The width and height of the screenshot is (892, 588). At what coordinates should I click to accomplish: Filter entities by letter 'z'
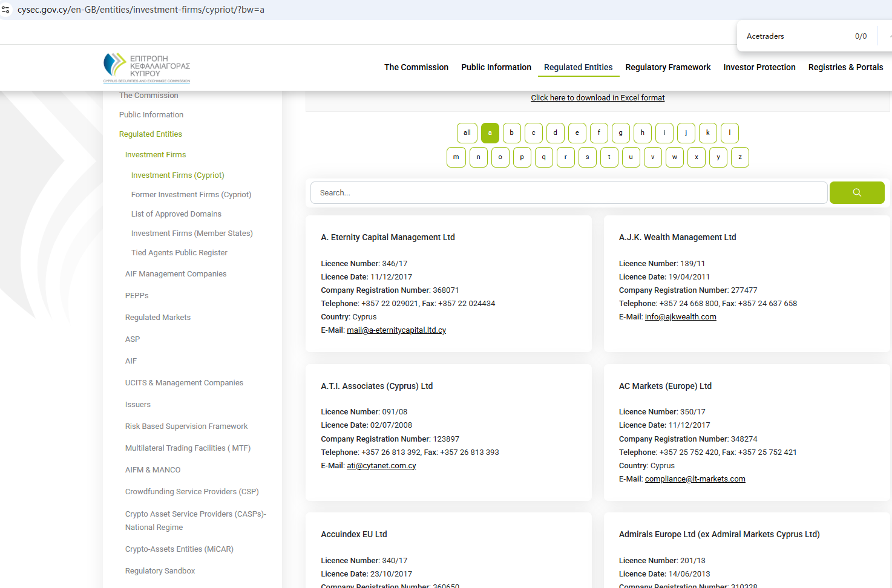(x=740, y=157)
